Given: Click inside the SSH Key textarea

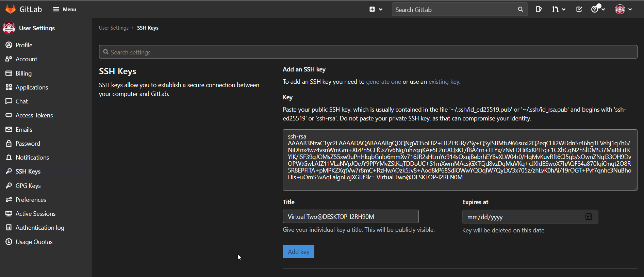Looking at the screenshot, I should [x=460, y=160].
